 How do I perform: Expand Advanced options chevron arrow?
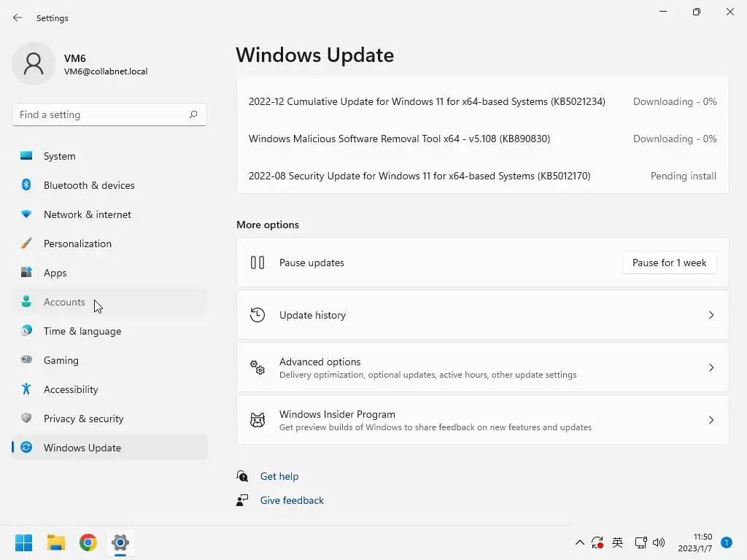coord(711,367)
